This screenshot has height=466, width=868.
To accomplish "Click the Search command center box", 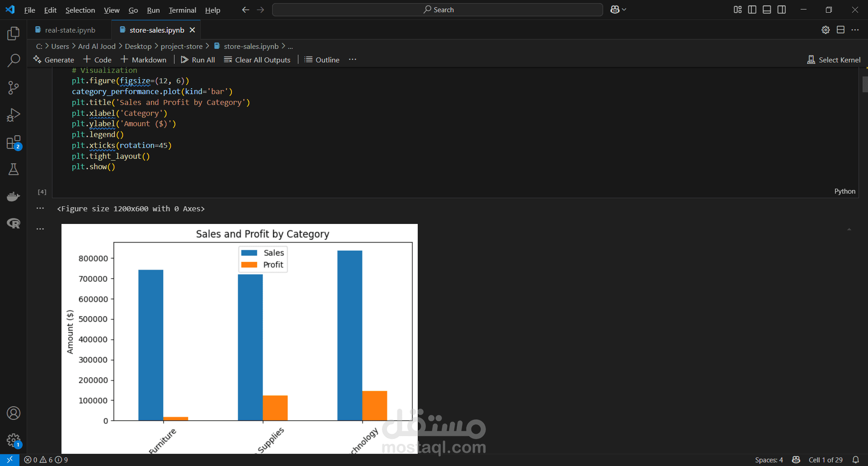I will click(x=438, y=10).
